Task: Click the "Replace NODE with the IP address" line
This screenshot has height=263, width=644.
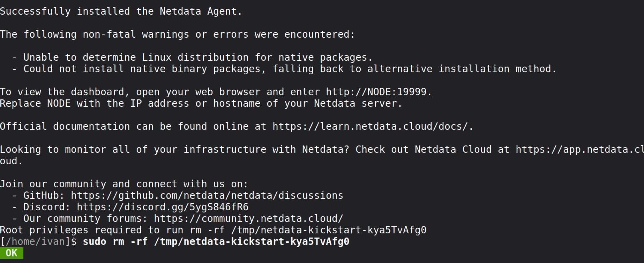Action: point(201,103)
